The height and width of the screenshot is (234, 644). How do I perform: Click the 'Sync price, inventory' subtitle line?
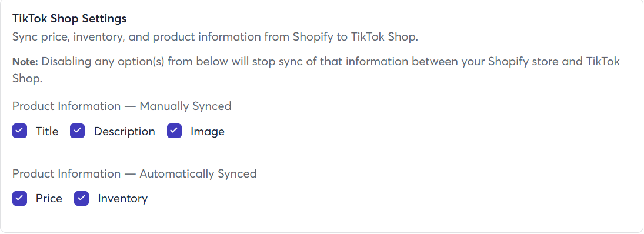215,37
